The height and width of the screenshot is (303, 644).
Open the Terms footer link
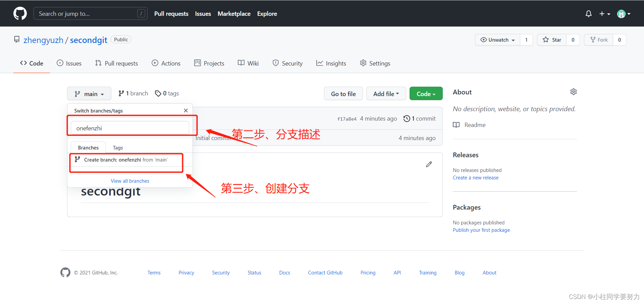pyautogui.click(x=154, y=273)
